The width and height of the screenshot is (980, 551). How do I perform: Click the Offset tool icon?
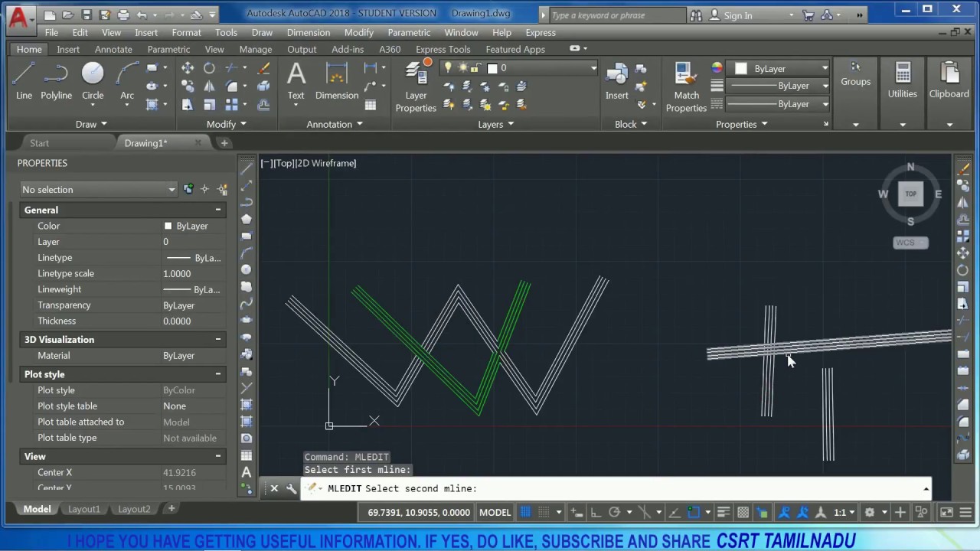264,105
